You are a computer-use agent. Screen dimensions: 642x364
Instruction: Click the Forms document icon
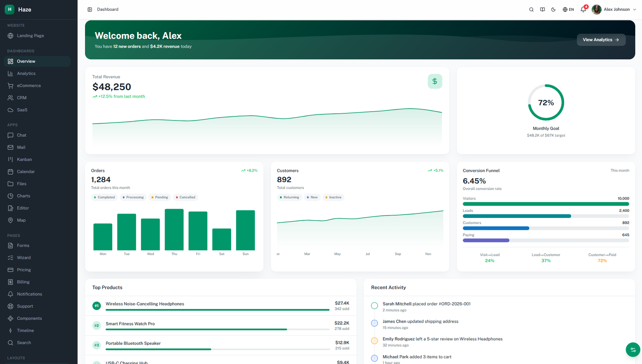[10, 246]
